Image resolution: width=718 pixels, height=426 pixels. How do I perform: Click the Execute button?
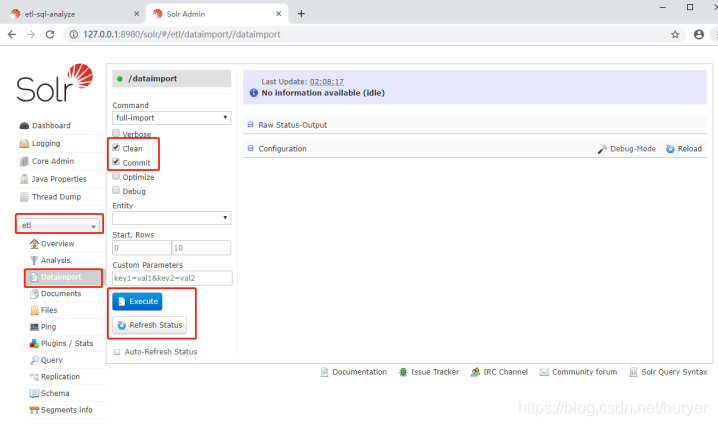point(137,301)
